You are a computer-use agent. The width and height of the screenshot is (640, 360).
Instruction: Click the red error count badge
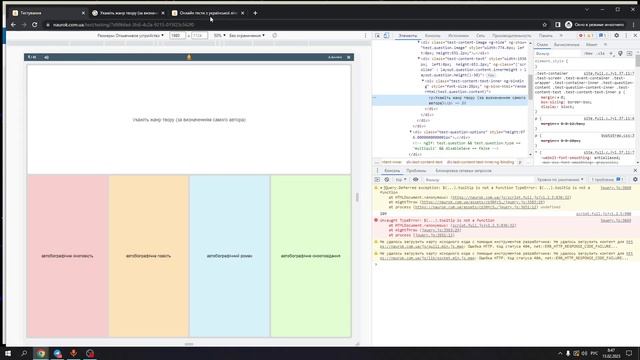[582, 36]
